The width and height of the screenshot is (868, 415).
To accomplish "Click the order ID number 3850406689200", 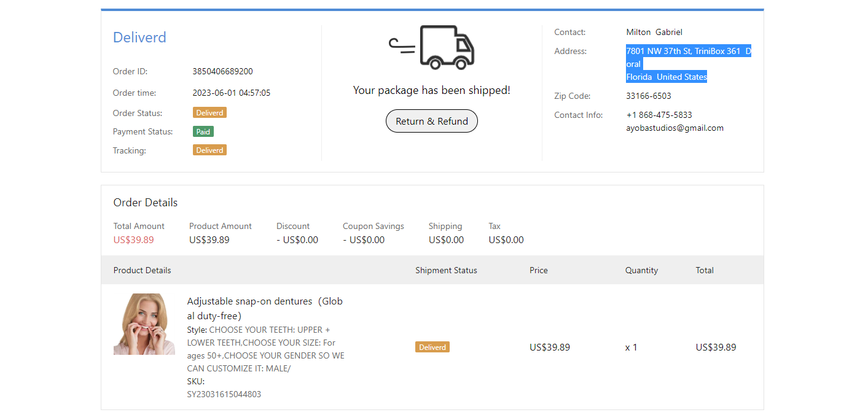I will pyautogui.click(x=222, y=71).
